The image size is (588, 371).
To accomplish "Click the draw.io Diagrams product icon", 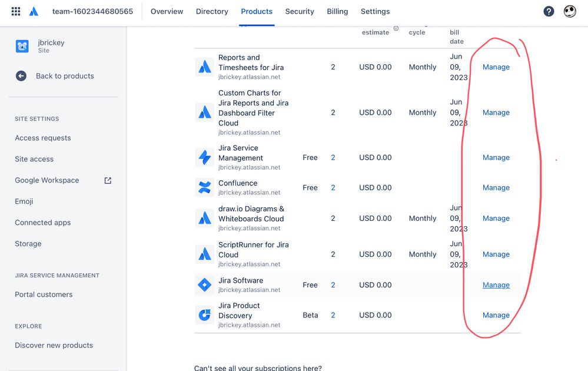I will [x=204, y=218].
